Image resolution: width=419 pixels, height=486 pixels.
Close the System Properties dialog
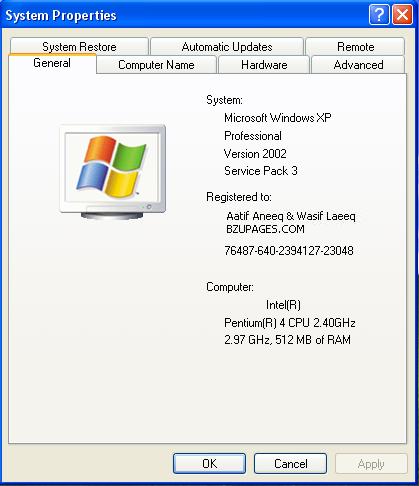(402, 15)
